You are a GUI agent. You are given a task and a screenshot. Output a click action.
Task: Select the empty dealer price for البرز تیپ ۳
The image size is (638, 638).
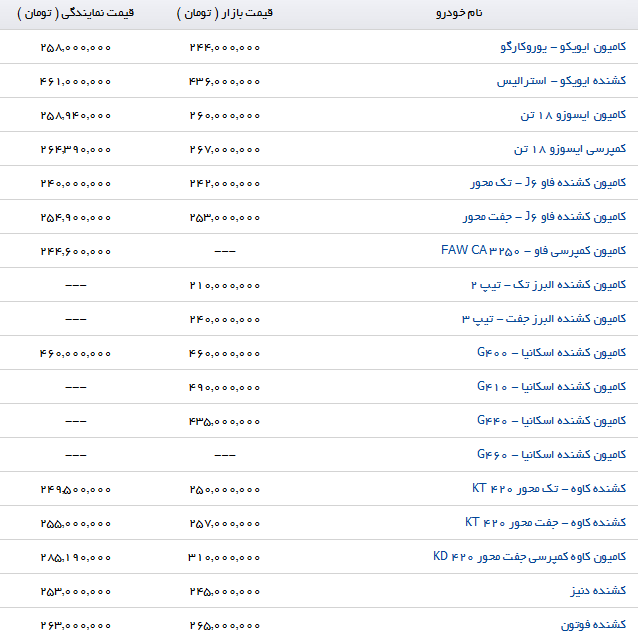pyautogui.click(x=76, y=319)
